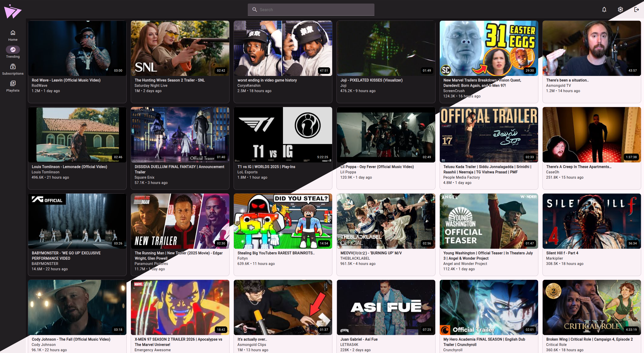Open the Home section in sidebar

(13, 35)
